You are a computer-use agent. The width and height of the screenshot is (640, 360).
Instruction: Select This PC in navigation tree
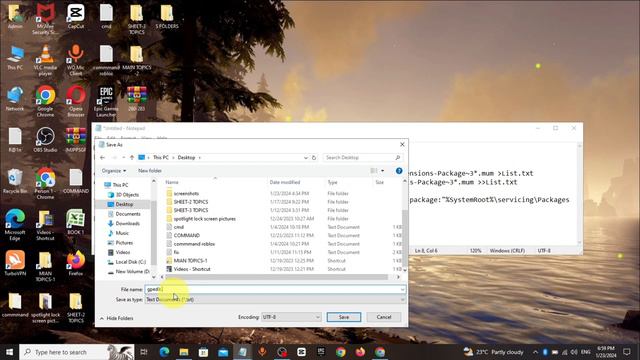(120, 185)
